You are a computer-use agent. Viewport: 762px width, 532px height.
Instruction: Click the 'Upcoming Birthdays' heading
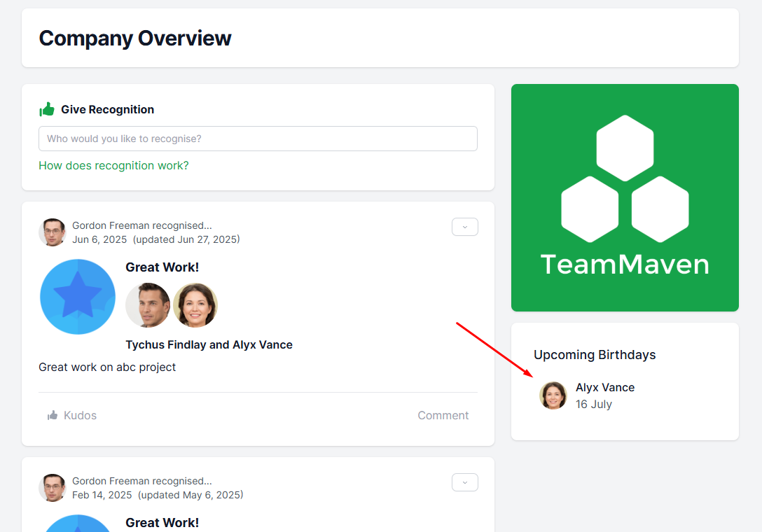pos(595,355)
